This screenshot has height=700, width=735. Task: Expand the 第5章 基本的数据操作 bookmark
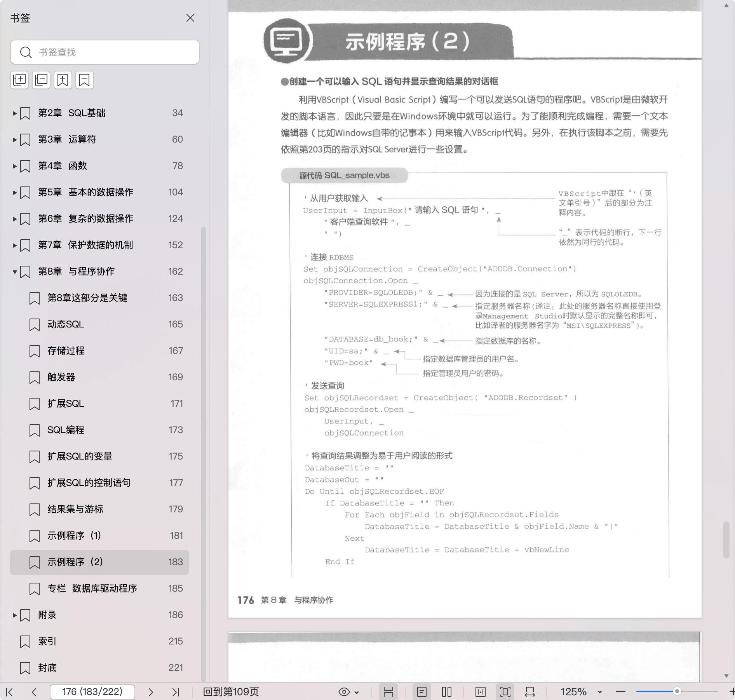pyautogui.click(x=14, y=192)
